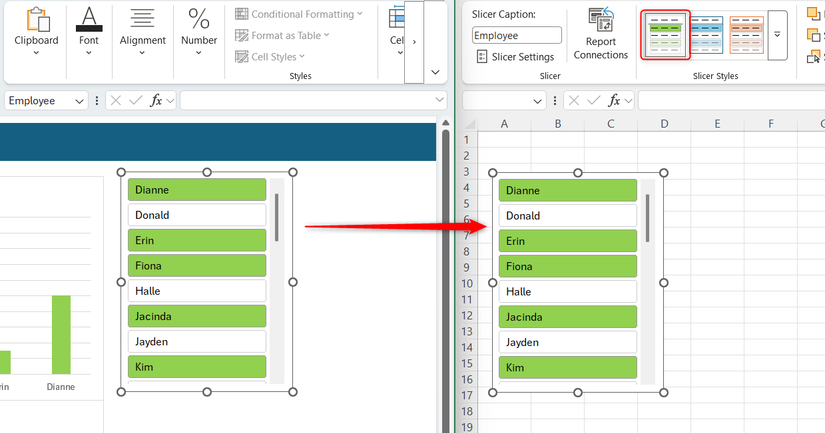Select column F header
Viewport: 825px width, 433px height.
(x=771, y=124)
